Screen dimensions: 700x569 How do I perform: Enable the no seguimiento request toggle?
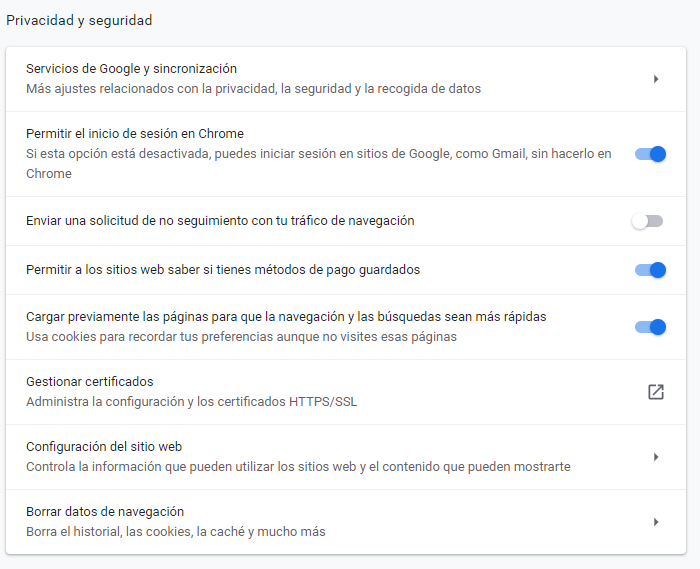pos(647,221)
